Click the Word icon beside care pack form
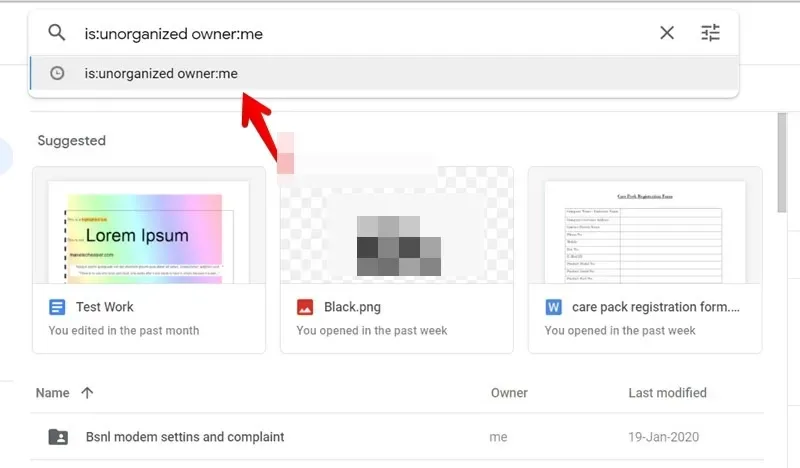 554,307
